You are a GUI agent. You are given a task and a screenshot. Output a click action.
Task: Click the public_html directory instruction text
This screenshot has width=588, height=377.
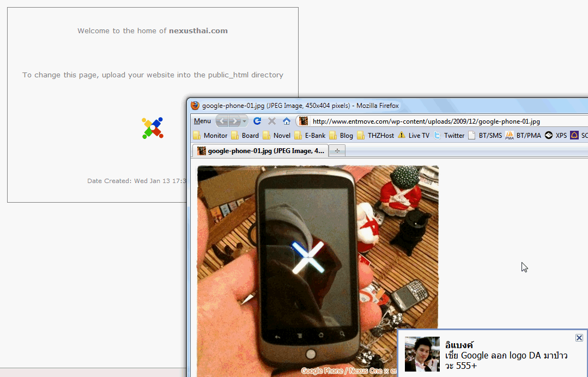pos(153,75)
